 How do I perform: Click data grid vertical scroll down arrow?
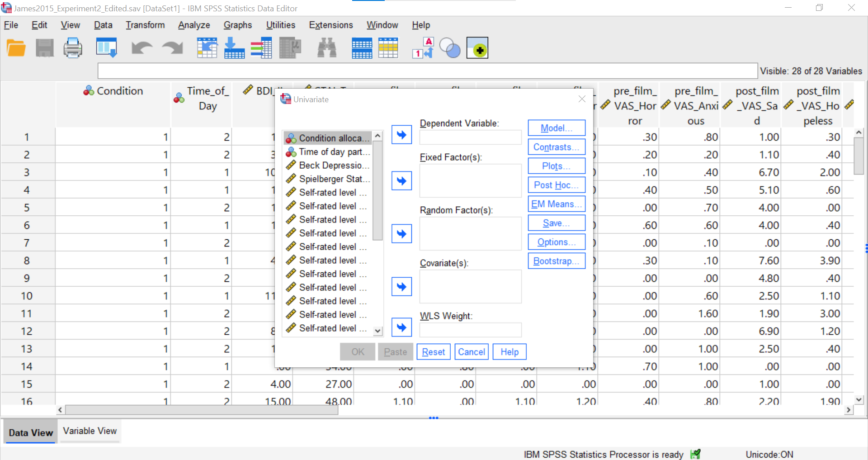pyautogui.click(x=859, y=400)
